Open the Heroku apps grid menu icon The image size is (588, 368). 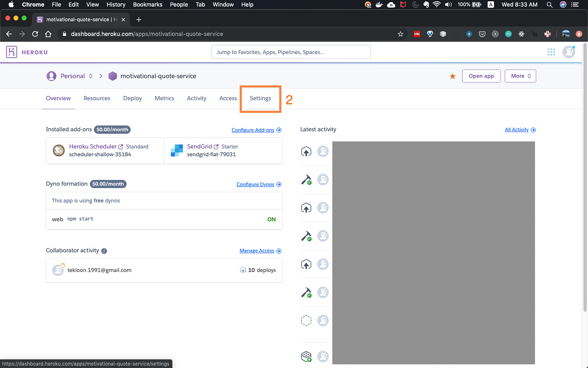(x=551, y=52)
